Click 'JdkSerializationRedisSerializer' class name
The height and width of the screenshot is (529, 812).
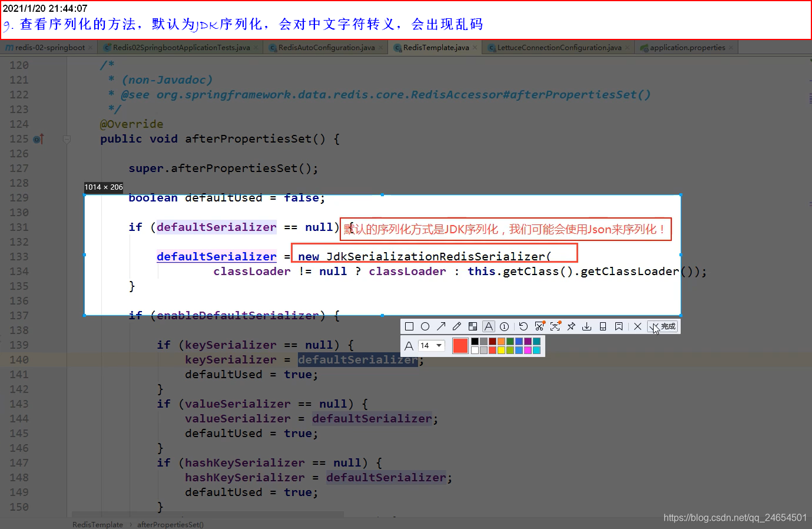(x=436, y=257)
